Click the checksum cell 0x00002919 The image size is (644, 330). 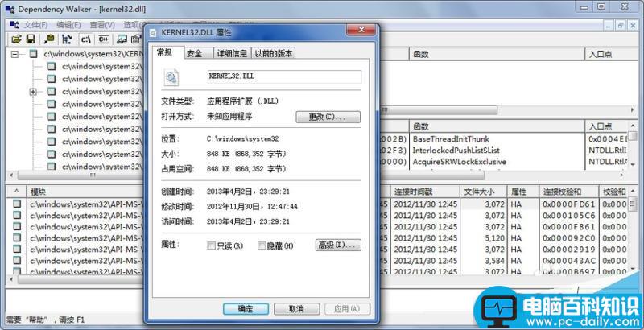(568, 250)
